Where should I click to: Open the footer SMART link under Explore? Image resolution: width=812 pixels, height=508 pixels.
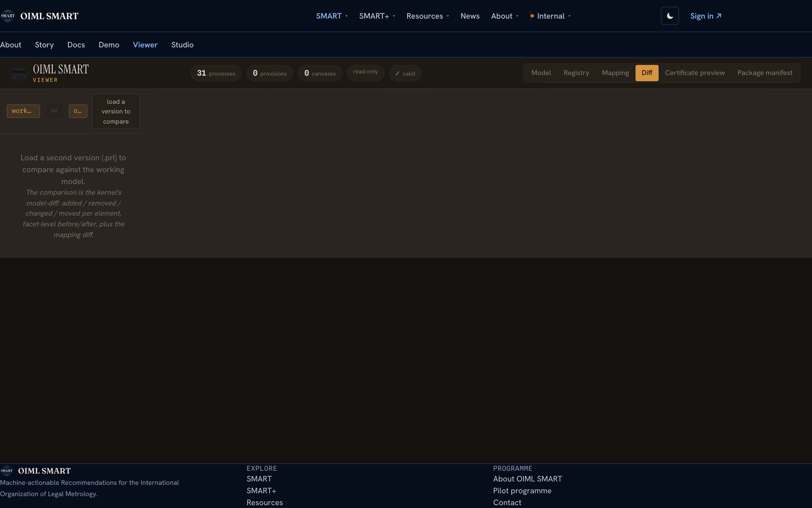pos(259,479)
